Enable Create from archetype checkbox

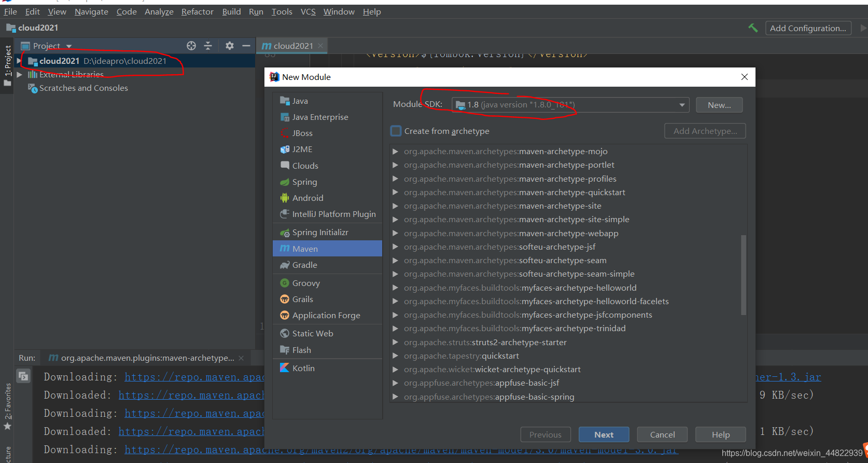[396, 131]
